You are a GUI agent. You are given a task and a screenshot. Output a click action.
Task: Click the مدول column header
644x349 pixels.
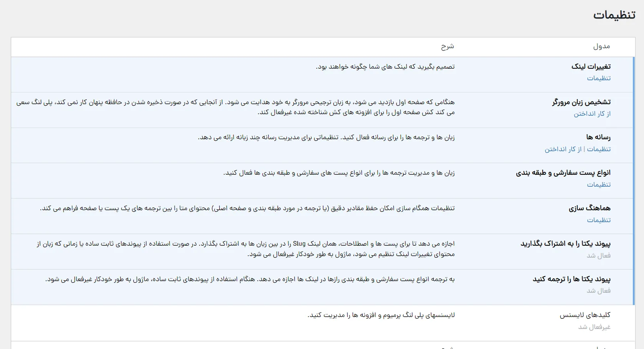[602, 46]
